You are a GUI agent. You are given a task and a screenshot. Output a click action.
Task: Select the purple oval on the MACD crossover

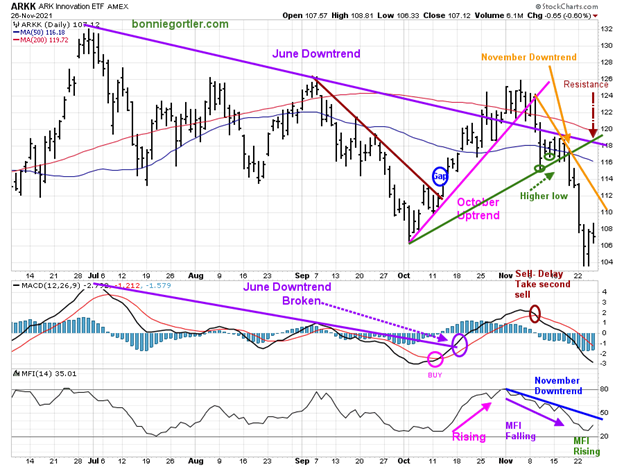pyautogui.click(x=459, y=345)
